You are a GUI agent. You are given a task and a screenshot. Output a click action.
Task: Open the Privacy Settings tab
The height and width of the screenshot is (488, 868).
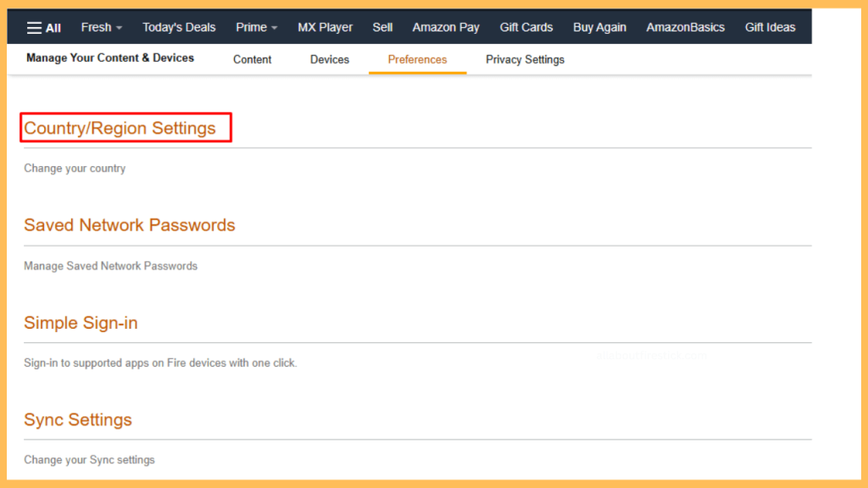[525, 59]
